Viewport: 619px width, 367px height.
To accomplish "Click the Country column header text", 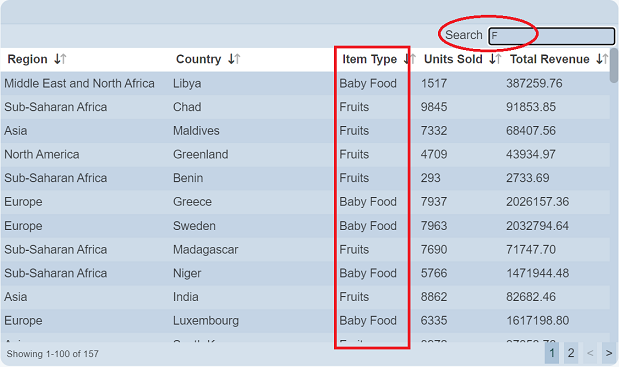I will click(x=198, y=59).
